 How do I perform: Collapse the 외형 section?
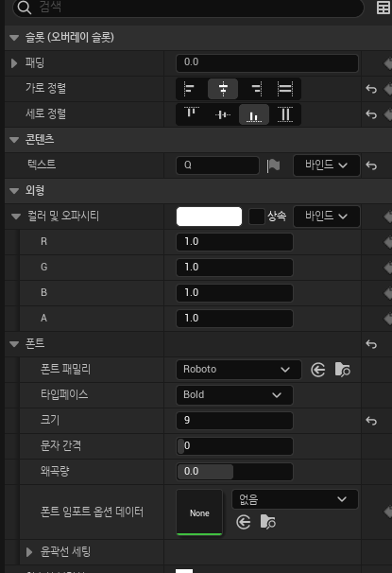pos(14,191)
